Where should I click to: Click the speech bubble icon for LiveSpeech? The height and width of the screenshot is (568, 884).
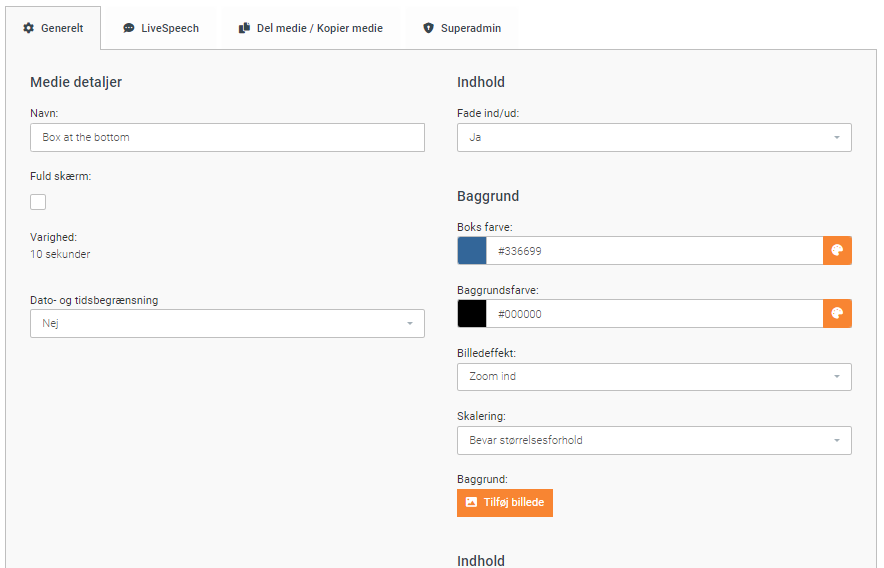(129, 28)
